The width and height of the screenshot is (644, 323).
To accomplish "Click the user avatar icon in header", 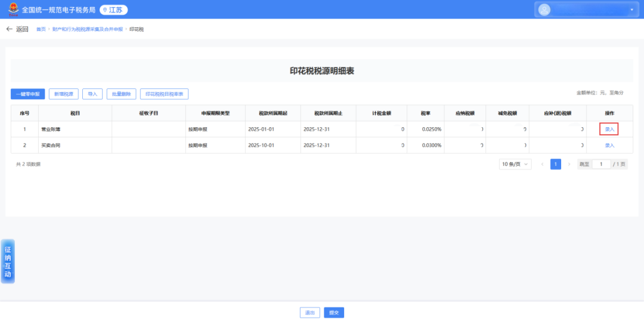I will click(544, 10).
